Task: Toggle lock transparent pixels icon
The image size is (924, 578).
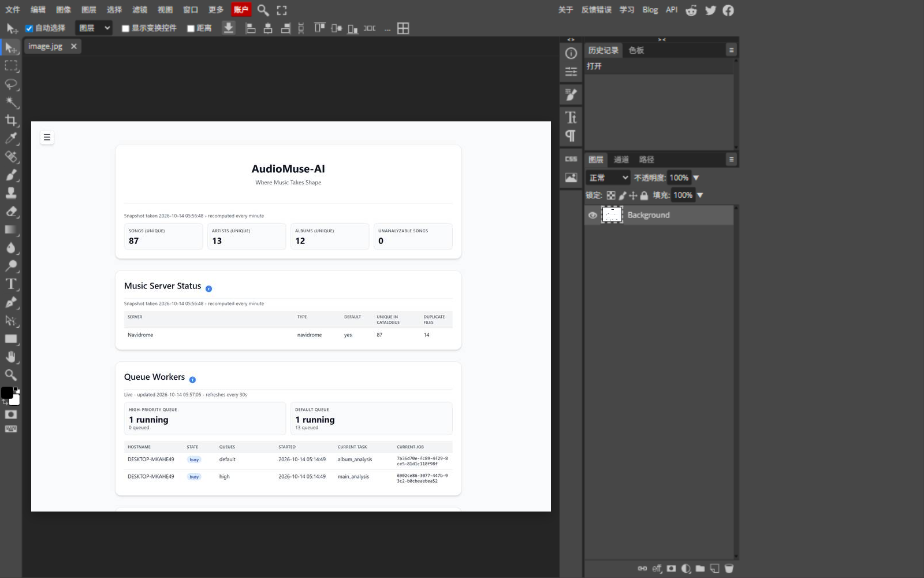Action: tap(611, 195)
